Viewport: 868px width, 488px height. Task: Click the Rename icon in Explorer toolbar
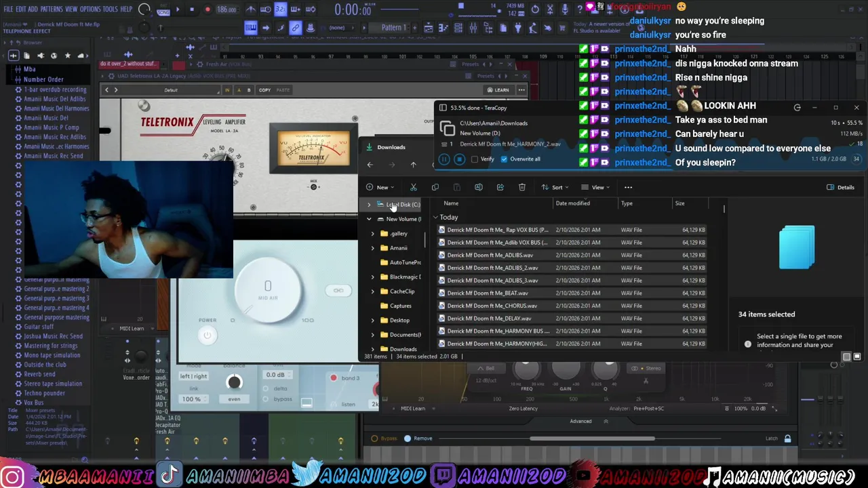tap(479, 187)
